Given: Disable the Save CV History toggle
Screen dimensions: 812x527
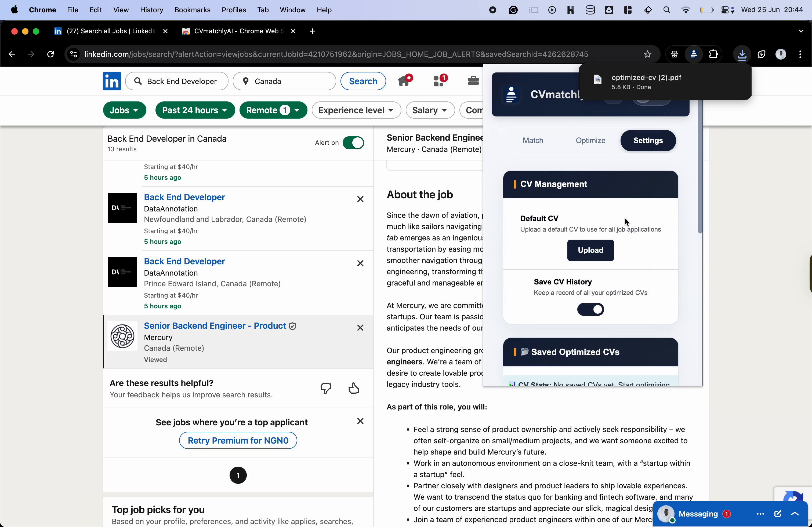Looking at the screenshot, I should (590, 310).
